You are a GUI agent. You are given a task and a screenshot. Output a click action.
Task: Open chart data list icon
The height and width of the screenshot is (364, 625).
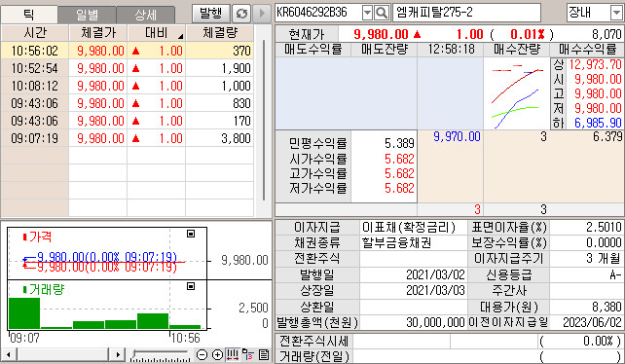(264, 354)
